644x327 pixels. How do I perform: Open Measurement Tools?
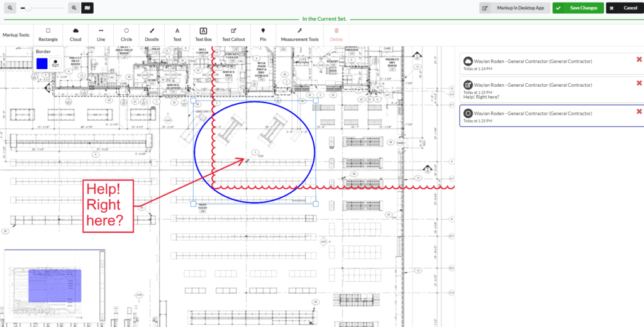coord(300,35)
